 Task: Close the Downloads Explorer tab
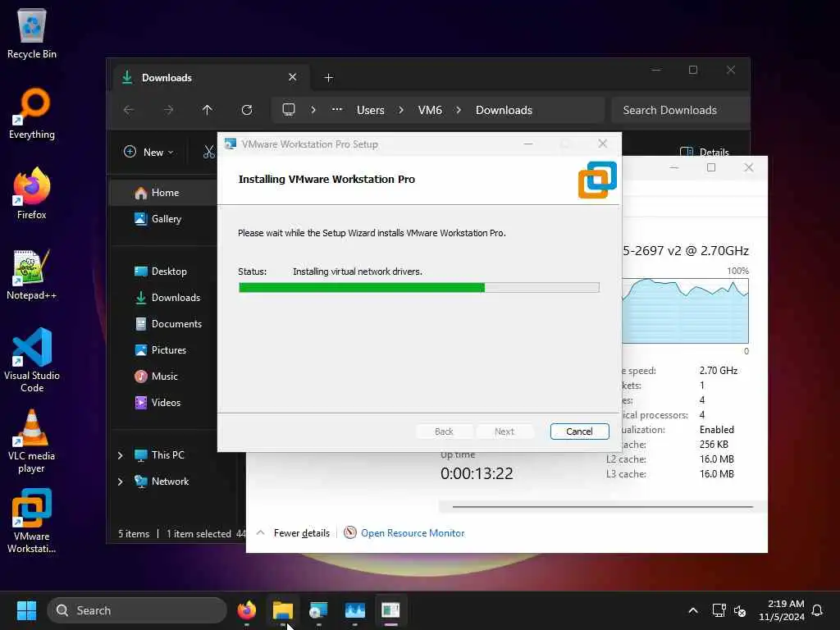(293, 77)
